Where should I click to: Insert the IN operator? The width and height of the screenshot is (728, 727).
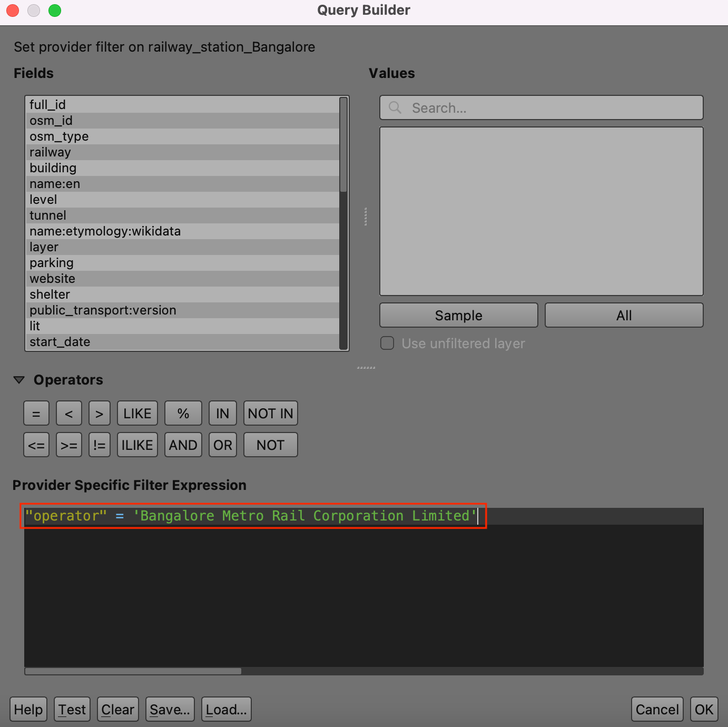pyautogui.click(x=223, y=413)
